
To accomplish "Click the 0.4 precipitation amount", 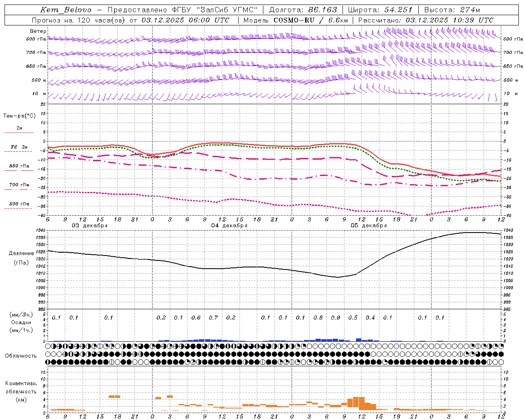I will [x=370, y=318].
